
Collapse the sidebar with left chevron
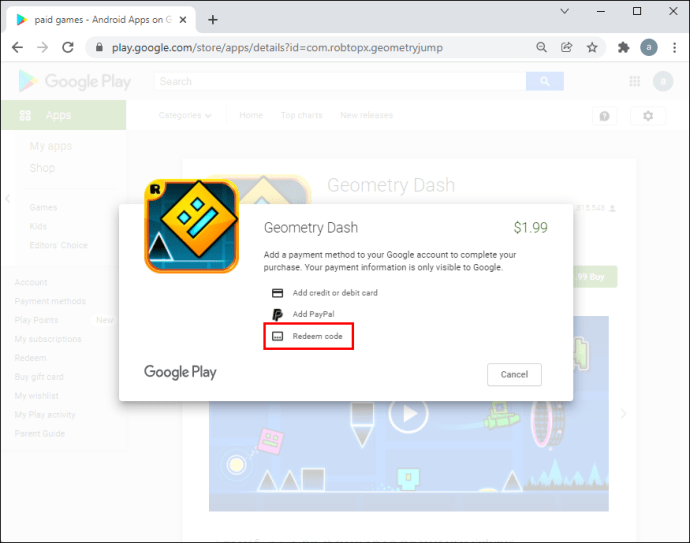point(7,198)
